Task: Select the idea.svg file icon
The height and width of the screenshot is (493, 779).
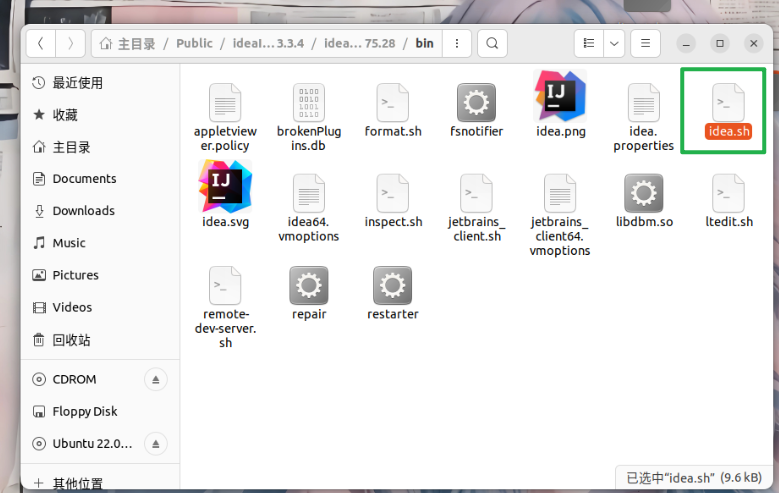Action: [x=225, y=190]
